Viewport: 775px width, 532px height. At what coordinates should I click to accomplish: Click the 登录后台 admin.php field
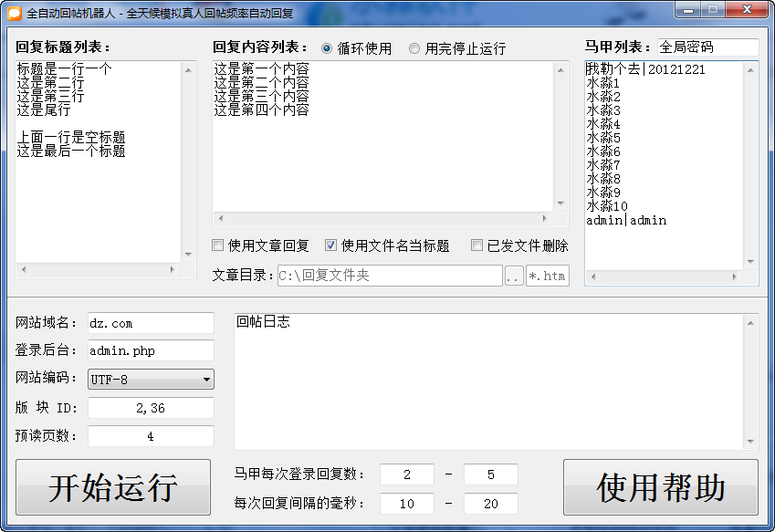coord(151,350)
